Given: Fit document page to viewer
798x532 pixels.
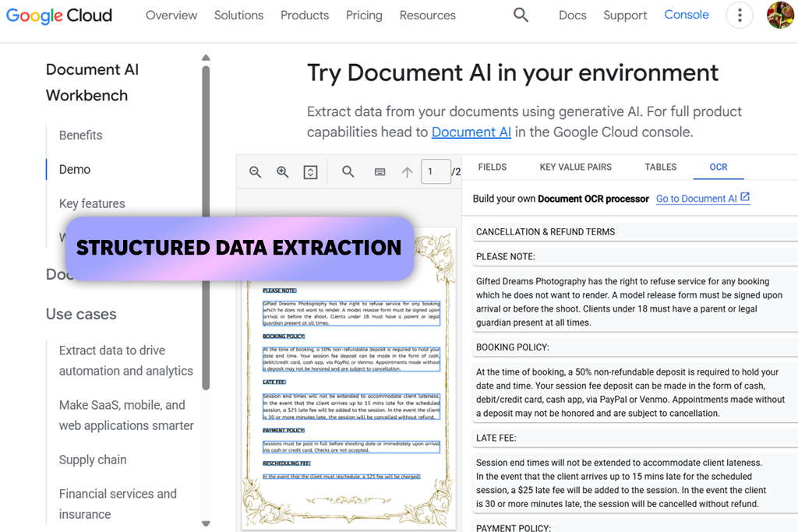Looking at the screenshot, I should tap(310, 172).
